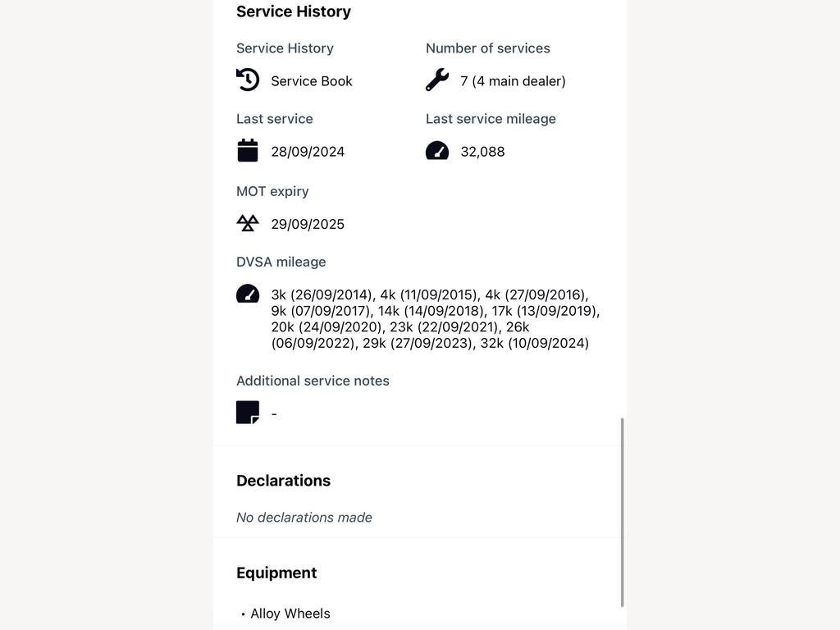Select the Service History section heading

tap(294, 11)
